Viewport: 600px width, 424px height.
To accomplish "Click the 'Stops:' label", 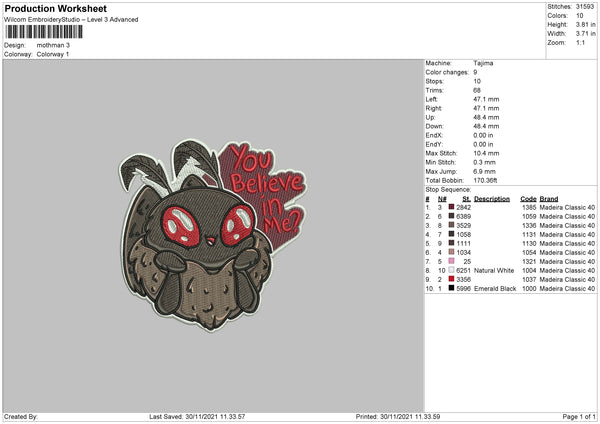I will [435, 81].
